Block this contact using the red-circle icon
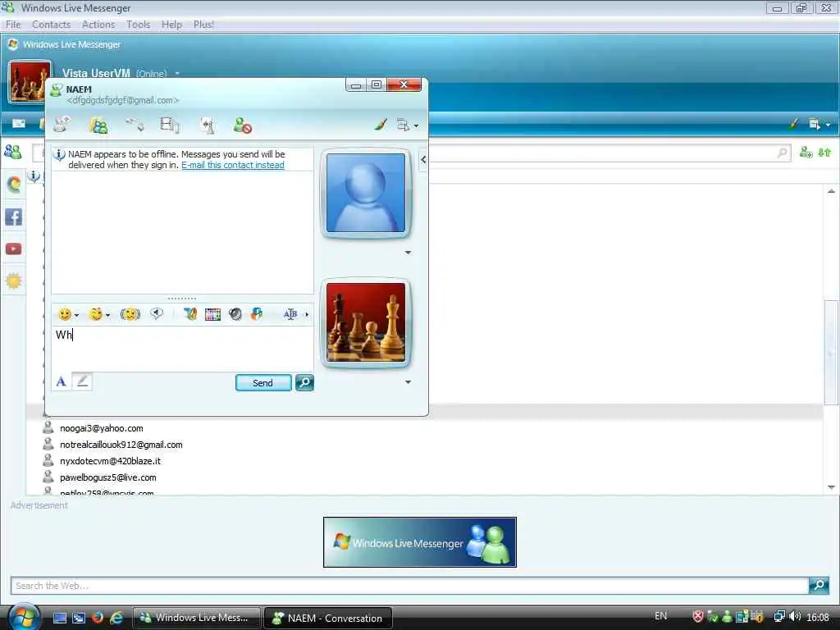Viewport: 840px width, 630px height. [243, 126]
